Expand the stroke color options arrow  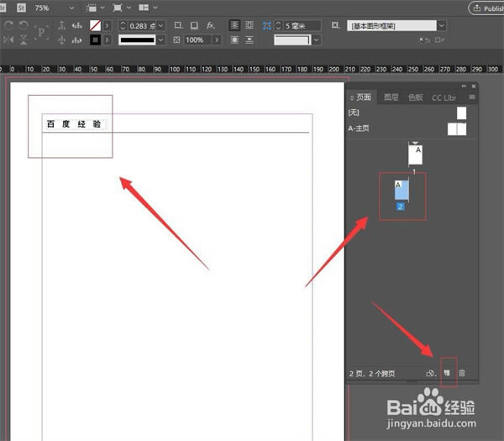point(108,39)
